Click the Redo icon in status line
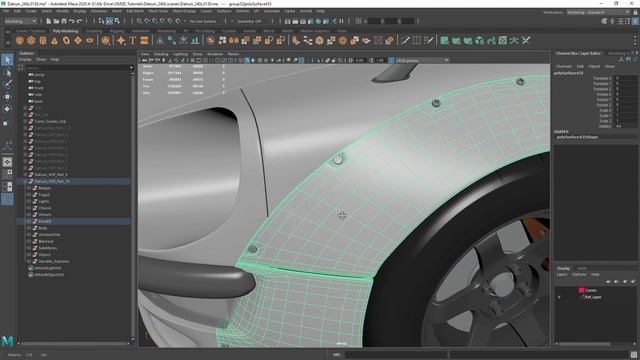This screenshot has width=640, height=360. coord(80,21)
